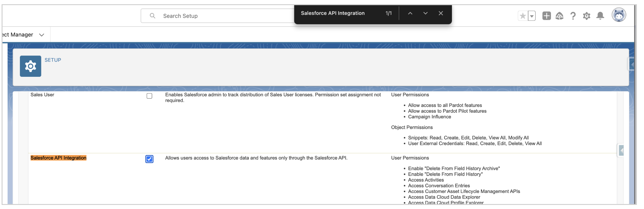Click the Sales User row label
Image resolution: width=644 pixels, height=209 pixels.
pos(42,95)
